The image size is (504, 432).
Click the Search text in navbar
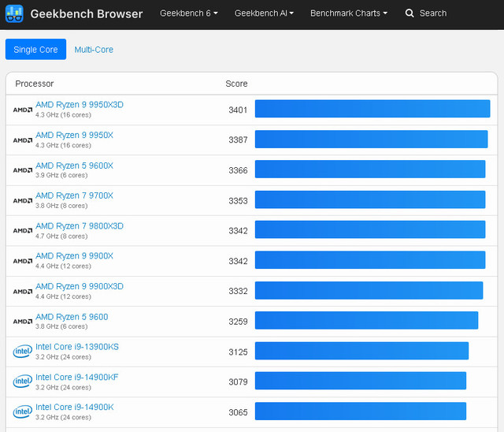pyautogui.click(x=433, y=13)
